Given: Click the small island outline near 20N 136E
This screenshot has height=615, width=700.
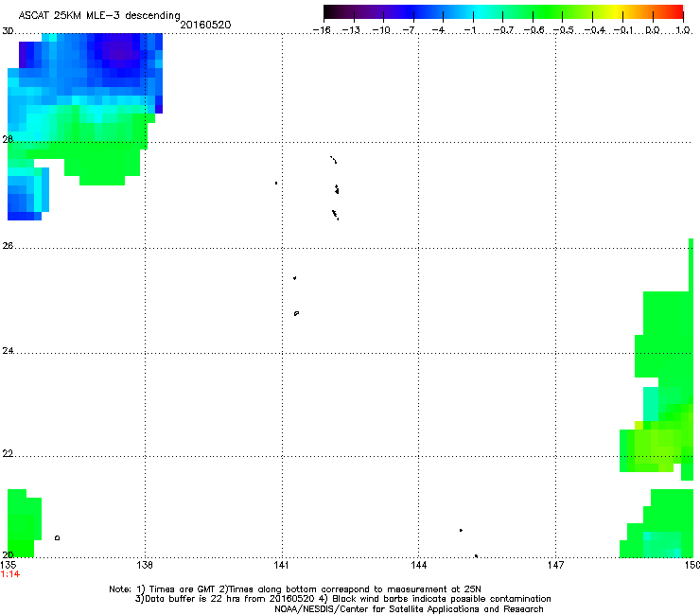Looking at the screenshot, I should (x=57, y=537).
